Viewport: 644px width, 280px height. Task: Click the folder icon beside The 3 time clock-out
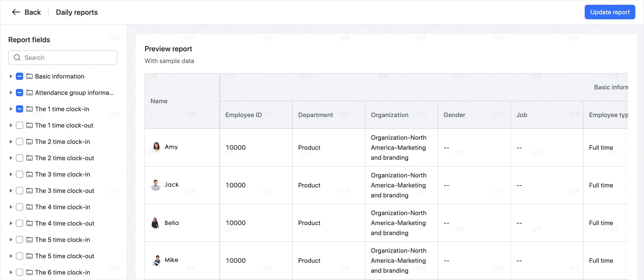(x=29, y=190)
